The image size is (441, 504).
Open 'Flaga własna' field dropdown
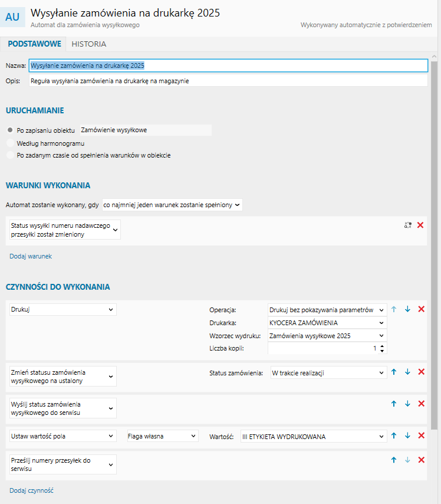(x=163, y=436)
